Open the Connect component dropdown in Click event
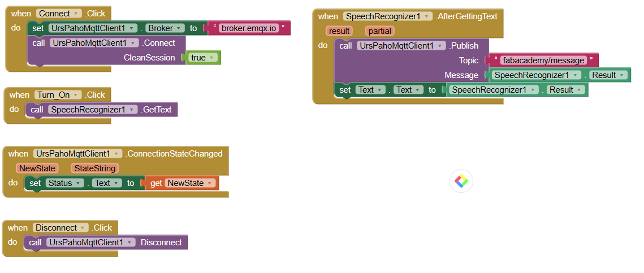644x273 pixels. pyautogui.click(x=59, y=14)
